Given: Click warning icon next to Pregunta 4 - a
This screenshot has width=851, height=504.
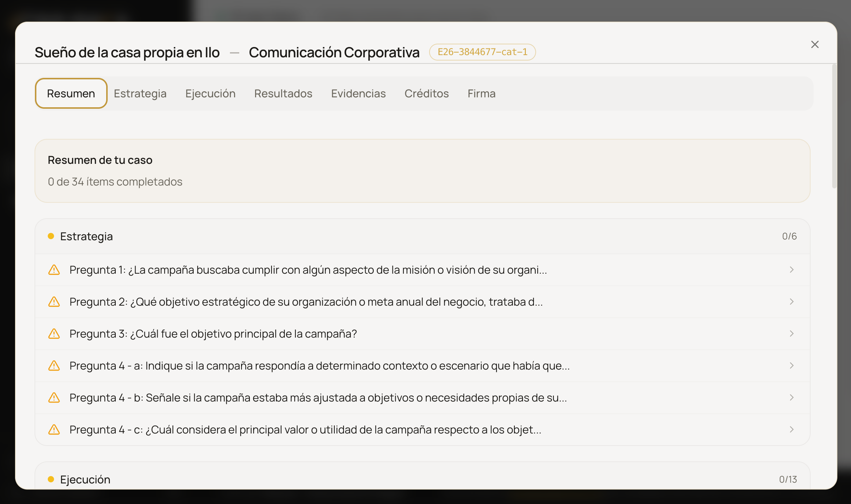Looking at the screenshot, I should (54, 366).
